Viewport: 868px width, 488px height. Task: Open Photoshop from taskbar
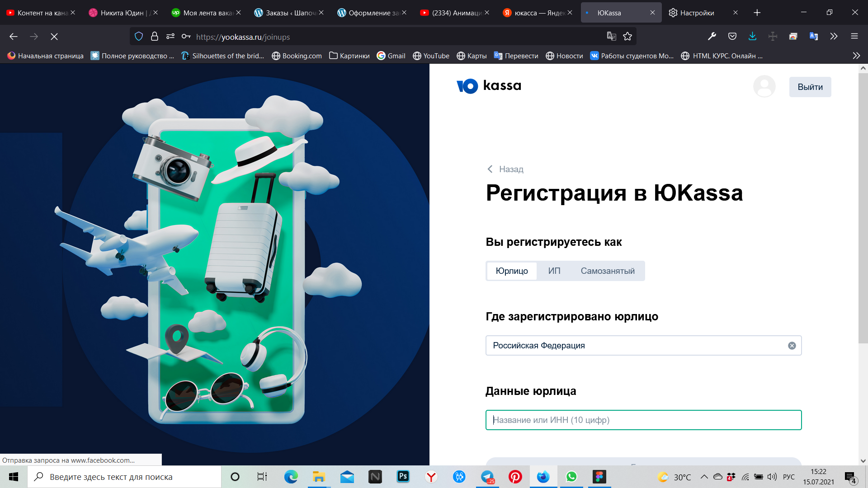pyautogui.click(x=403, y=477)
